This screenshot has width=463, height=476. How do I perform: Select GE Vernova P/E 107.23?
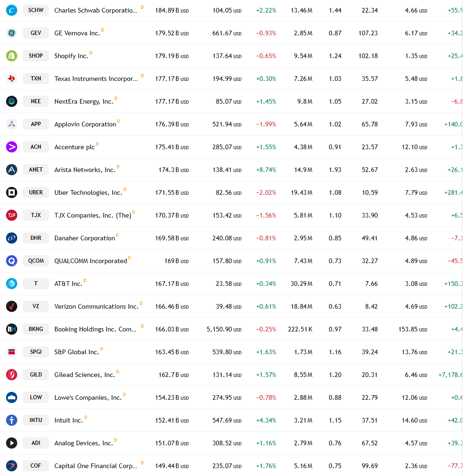368,33
